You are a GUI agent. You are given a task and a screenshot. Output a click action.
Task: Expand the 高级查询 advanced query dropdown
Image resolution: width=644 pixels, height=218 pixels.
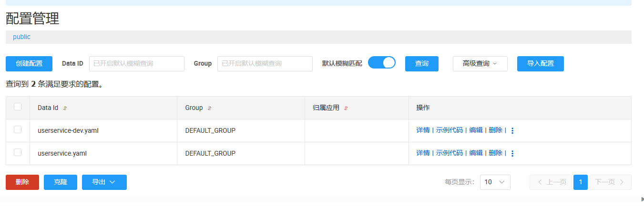480,64
